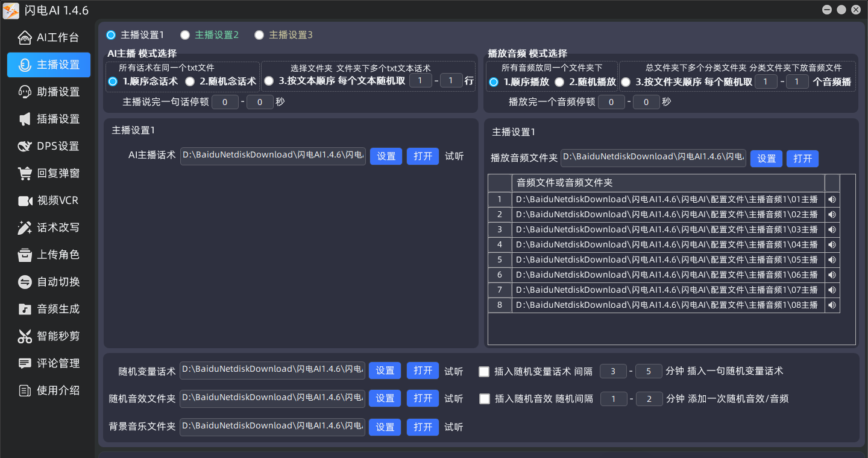Select the 主播设置 microphone icon in sidebar
Image resolution: width=868 pixels, height=458 pixels.
(x=25, y=65)
